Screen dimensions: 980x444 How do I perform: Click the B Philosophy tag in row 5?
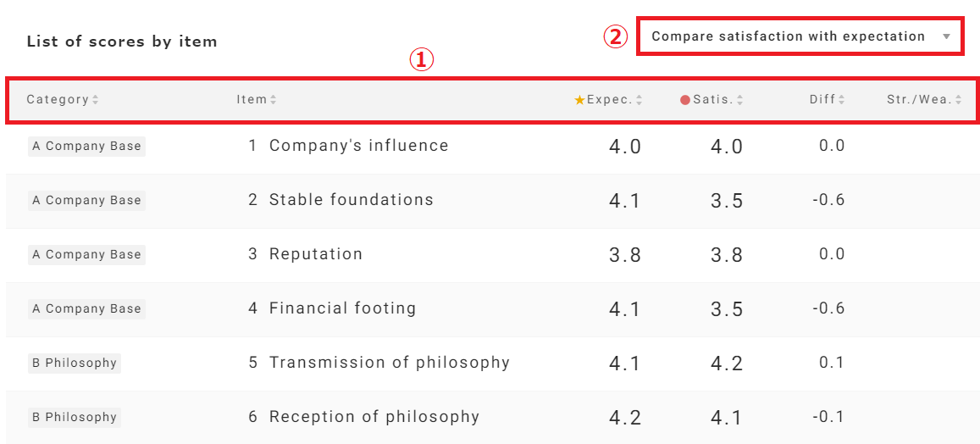click(75, 364)
